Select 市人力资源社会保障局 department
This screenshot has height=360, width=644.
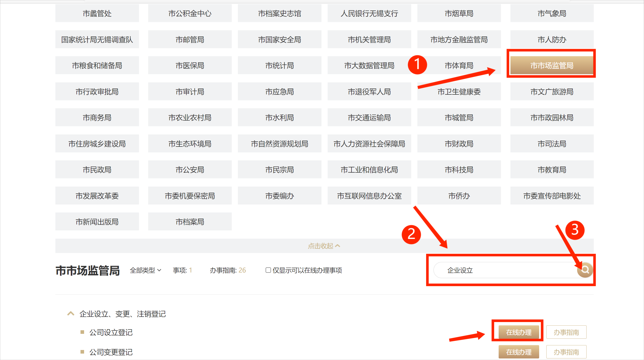click(x=369, y=144)
